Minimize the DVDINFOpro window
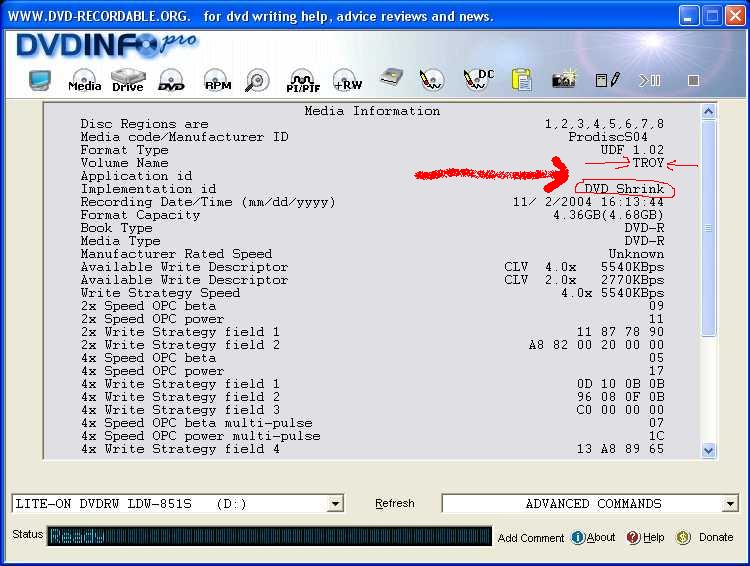 [688, 16]
